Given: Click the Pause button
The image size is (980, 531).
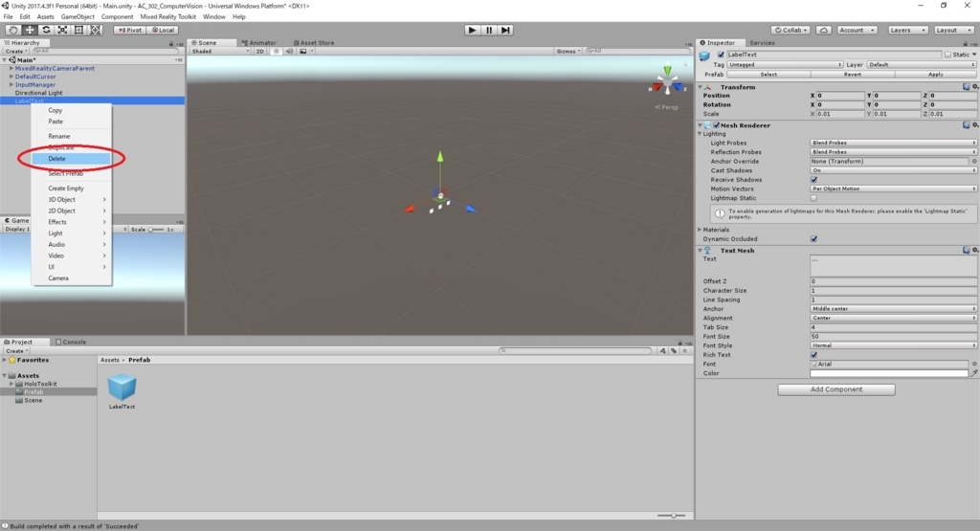Looking at the screenshot, I should 489,30.
